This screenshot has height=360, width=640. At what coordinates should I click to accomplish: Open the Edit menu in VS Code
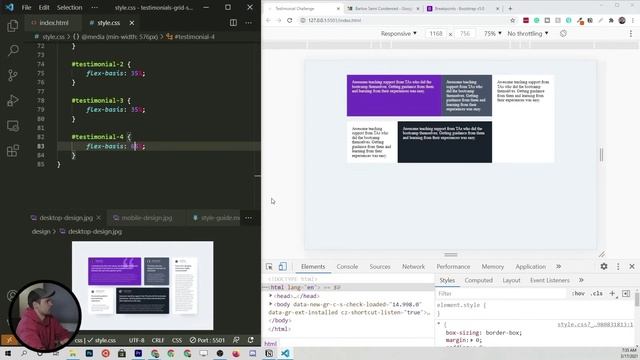tap(44, 7)
